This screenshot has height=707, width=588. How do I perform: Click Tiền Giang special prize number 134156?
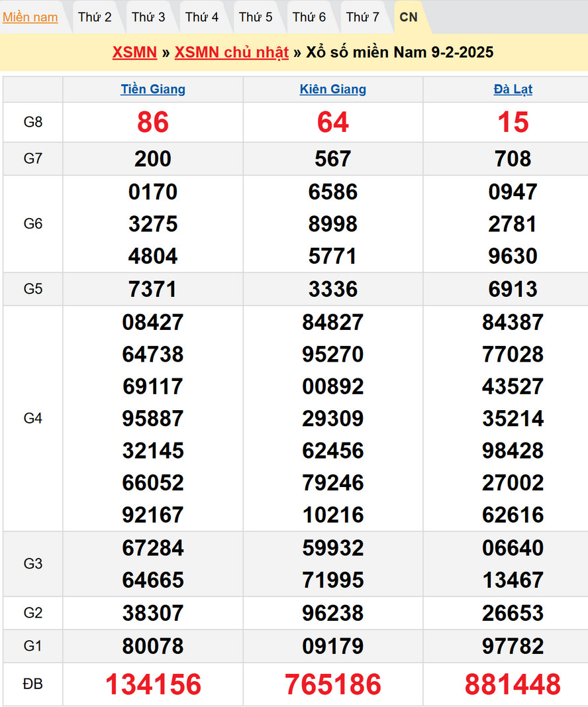point(153,684)
